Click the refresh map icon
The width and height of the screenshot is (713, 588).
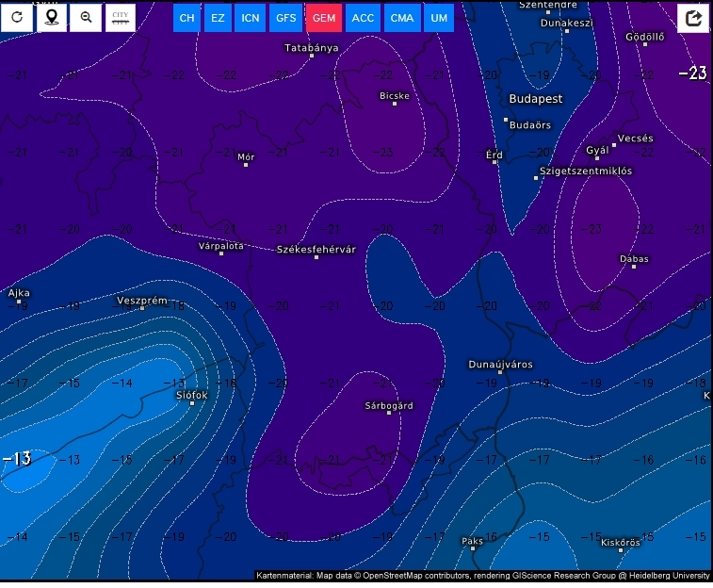(17, 17)
